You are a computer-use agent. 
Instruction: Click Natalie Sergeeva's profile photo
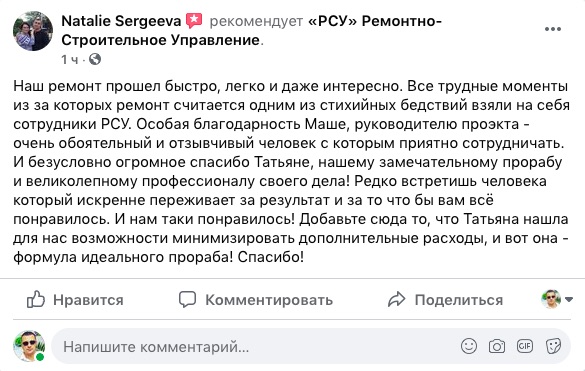(33, 31)
